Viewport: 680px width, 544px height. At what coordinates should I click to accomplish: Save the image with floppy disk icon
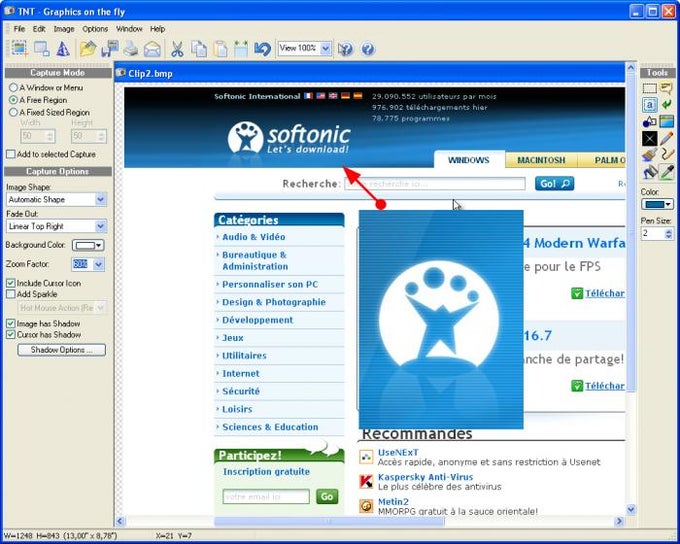point(109,49)
